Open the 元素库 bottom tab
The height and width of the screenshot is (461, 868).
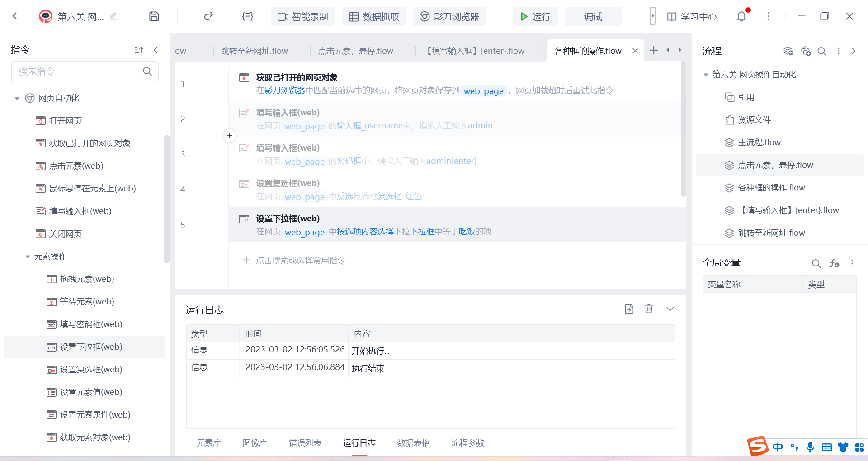point(209,443)
